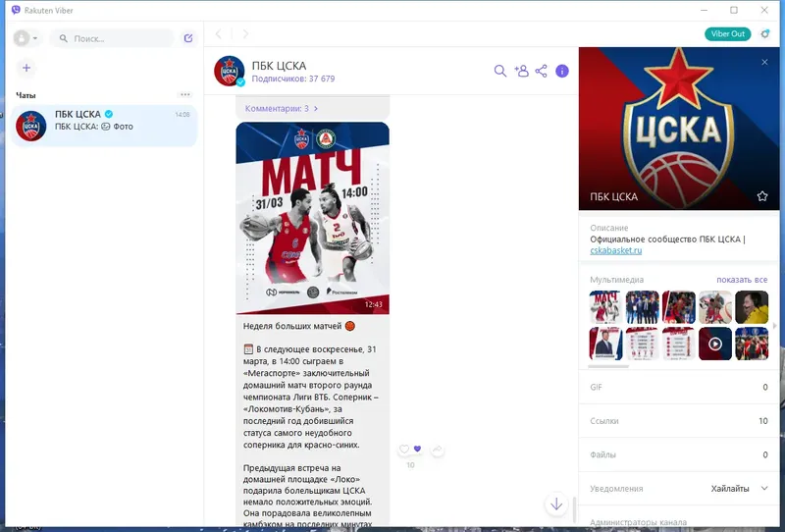
Task: Open the cskabasket.ru link
Action: click(x=615, y=250)
